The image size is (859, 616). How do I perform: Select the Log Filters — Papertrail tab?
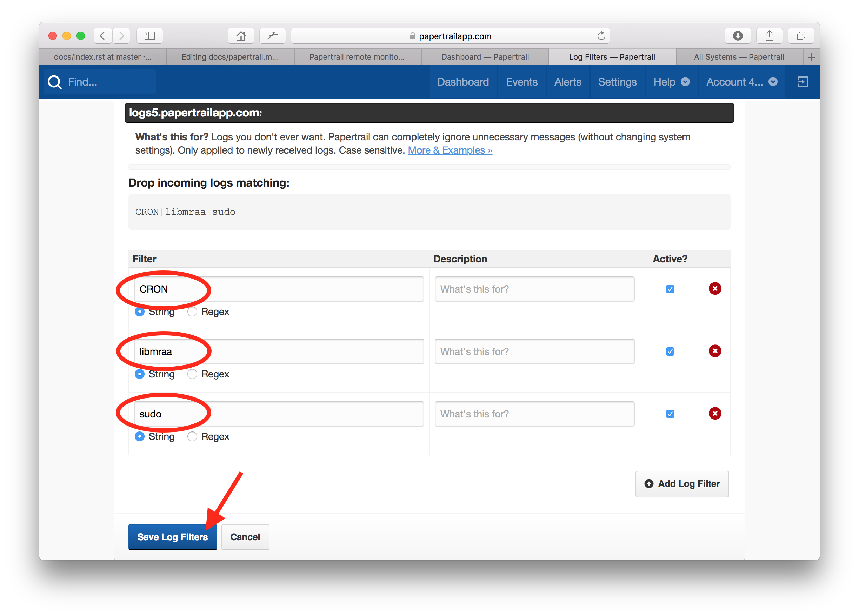(x=612, y=57)
